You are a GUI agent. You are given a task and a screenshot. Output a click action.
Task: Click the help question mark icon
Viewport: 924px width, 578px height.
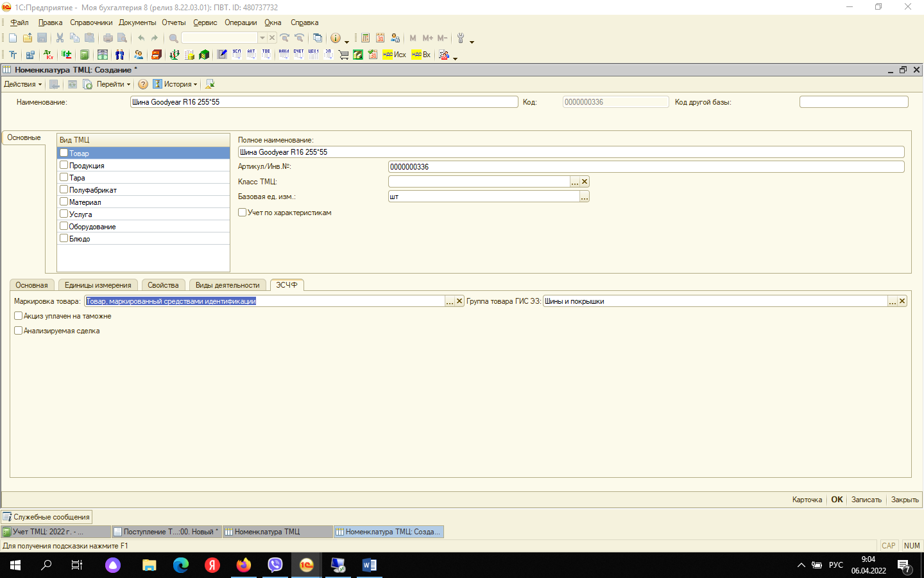[143, 84]
